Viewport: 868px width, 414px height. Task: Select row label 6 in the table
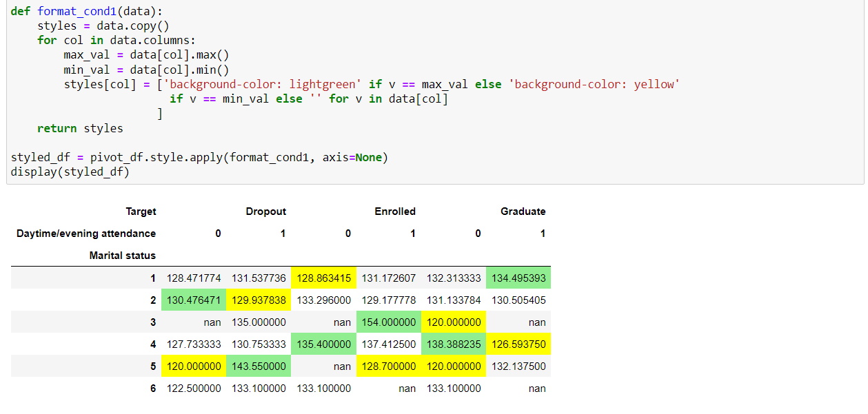152,388
